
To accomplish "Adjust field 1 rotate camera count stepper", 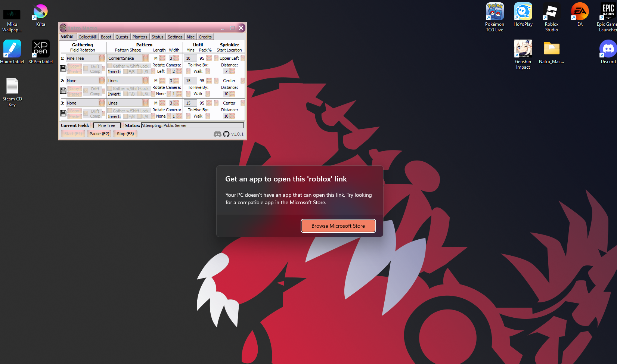I will pos(179,71).
